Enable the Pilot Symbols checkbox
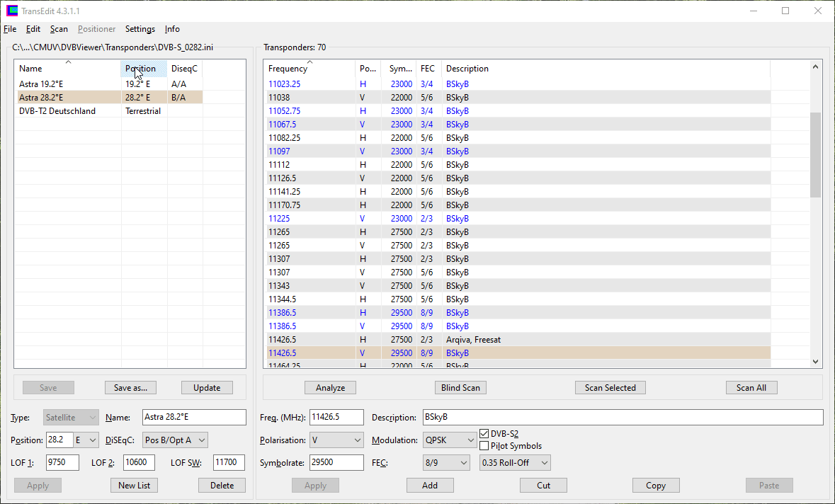The image size is (835, 504). [484, 446]
